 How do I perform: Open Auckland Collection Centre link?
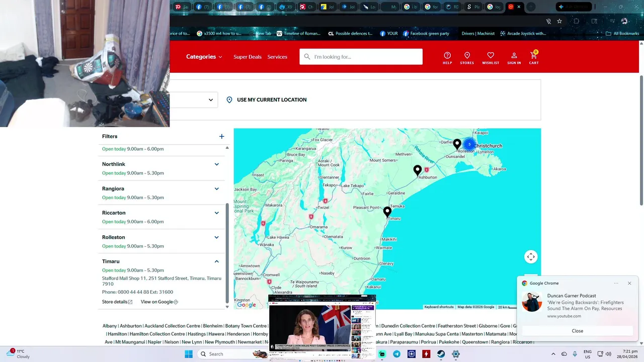[x=172, y=326]
